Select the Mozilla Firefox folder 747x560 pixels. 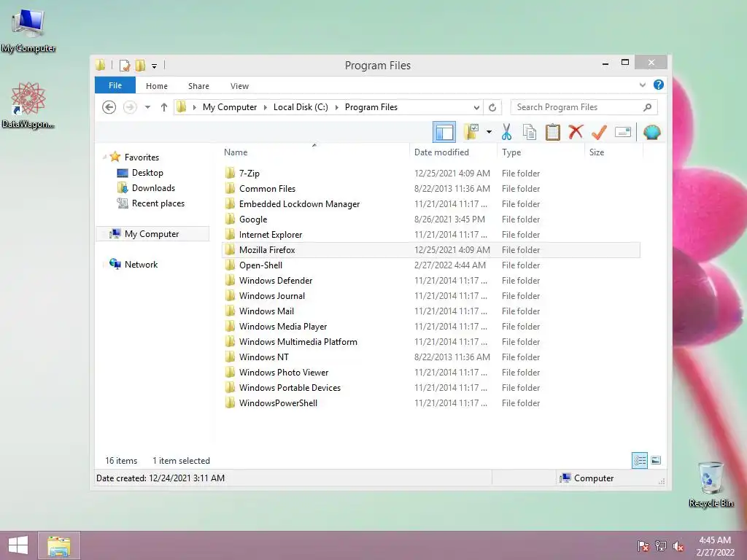(431, 250)
